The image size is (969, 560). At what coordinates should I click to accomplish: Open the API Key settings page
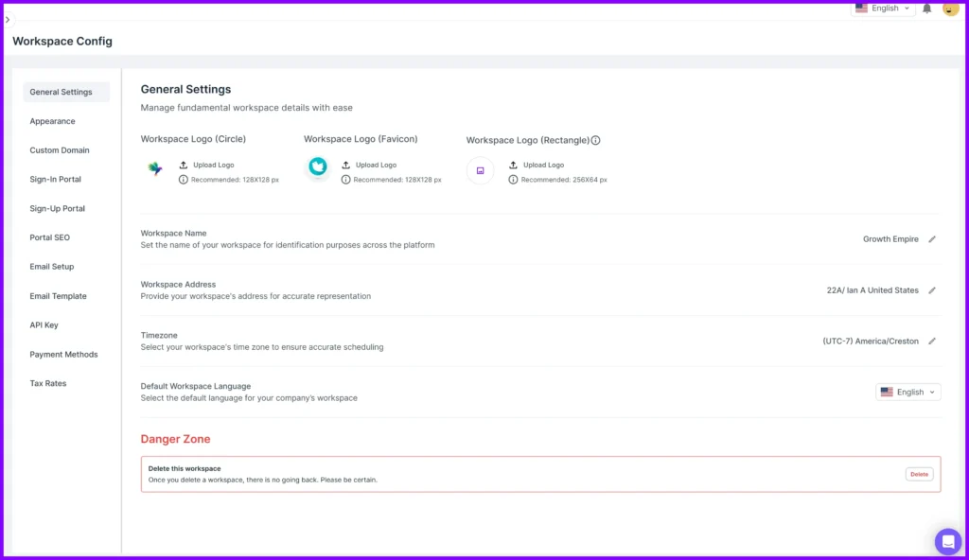coord(44,324)
